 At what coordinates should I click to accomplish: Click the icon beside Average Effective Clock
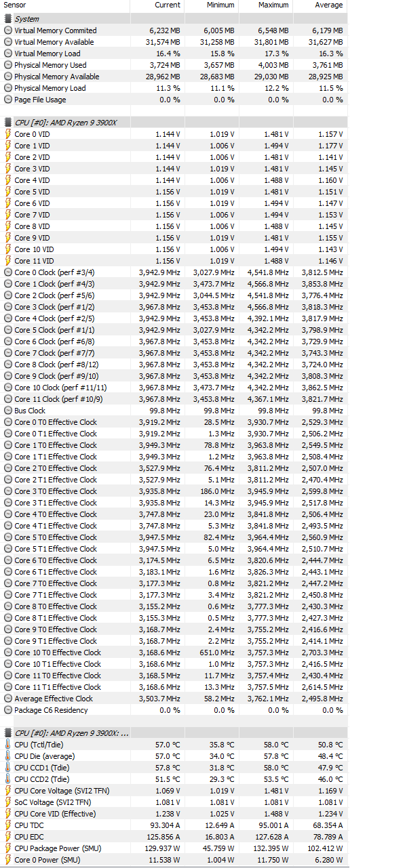click(x=8, y=699)
